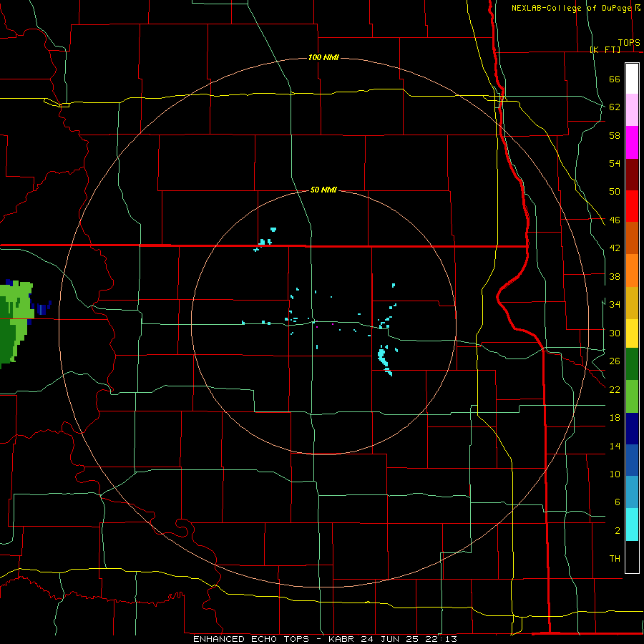Click the legend value 38
Viewport: 644px width, 644px height.
coord(615,276)
